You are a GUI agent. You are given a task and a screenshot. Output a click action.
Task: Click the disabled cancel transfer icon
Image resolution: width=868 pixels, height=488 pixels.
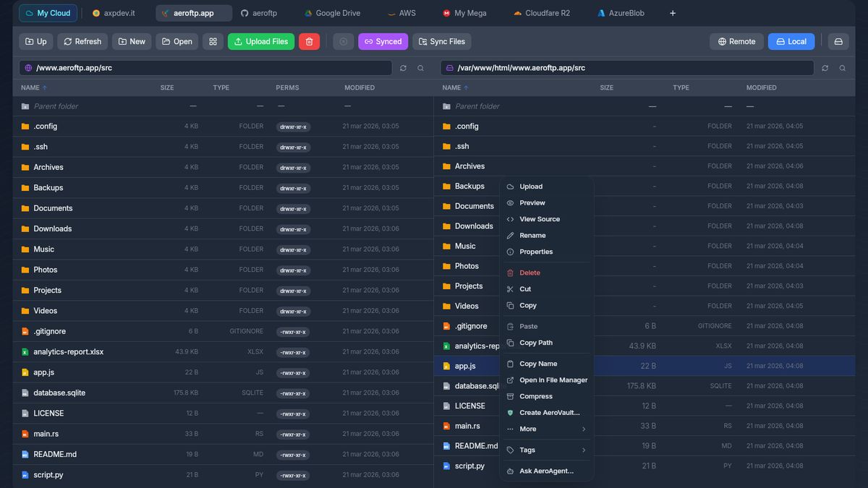point(344,42)
